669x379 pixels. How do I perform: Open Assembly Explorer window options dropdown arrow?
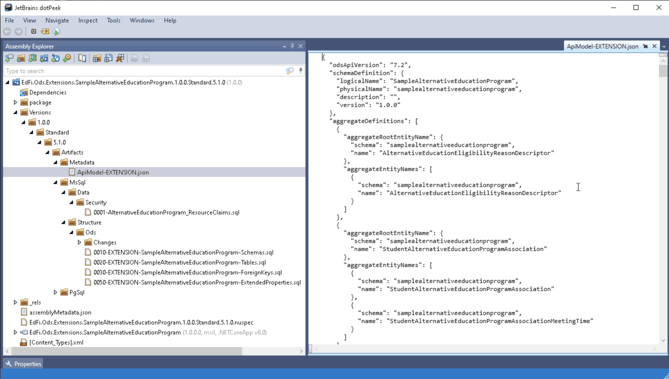pyautogui.click(x=284, y=47)
